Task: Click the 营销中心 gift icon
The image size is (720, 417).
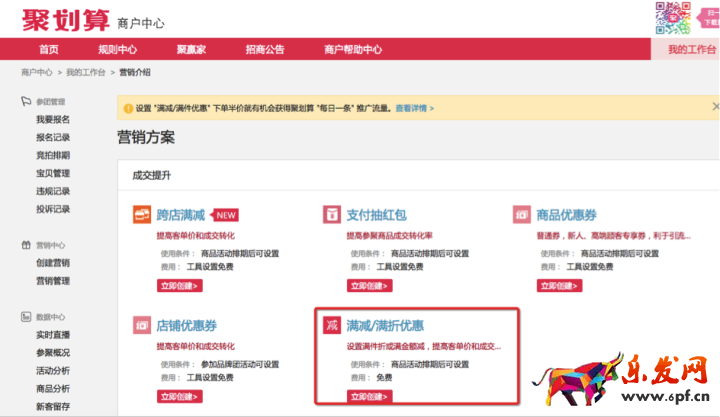Action: pyautogui.click(x=26, y=245)
